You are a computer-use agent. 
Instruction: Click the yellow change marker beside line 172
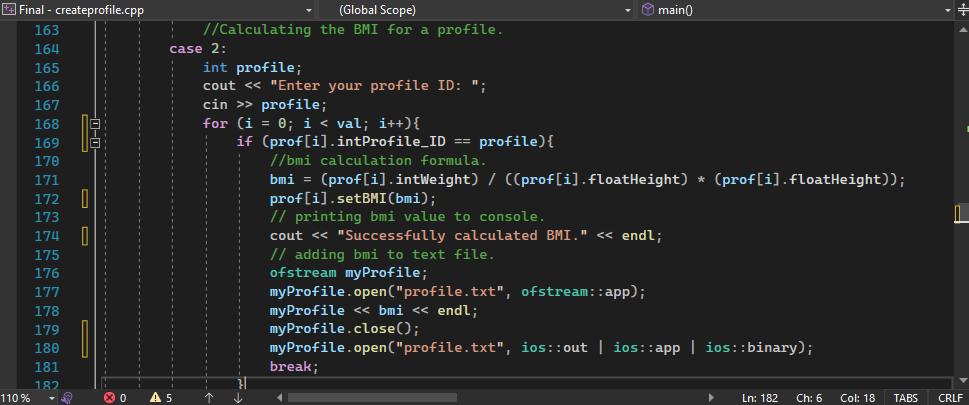[85, 198]
